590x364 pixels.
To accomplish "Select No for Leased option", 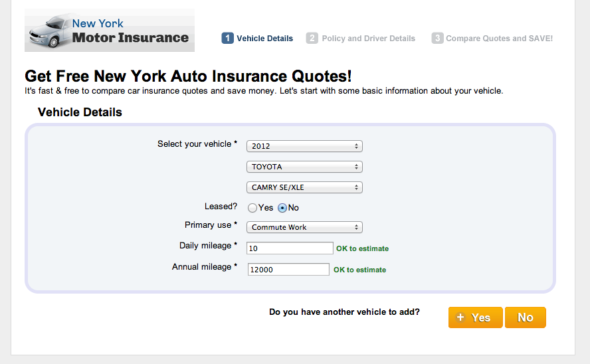I will tap(282, 208).
